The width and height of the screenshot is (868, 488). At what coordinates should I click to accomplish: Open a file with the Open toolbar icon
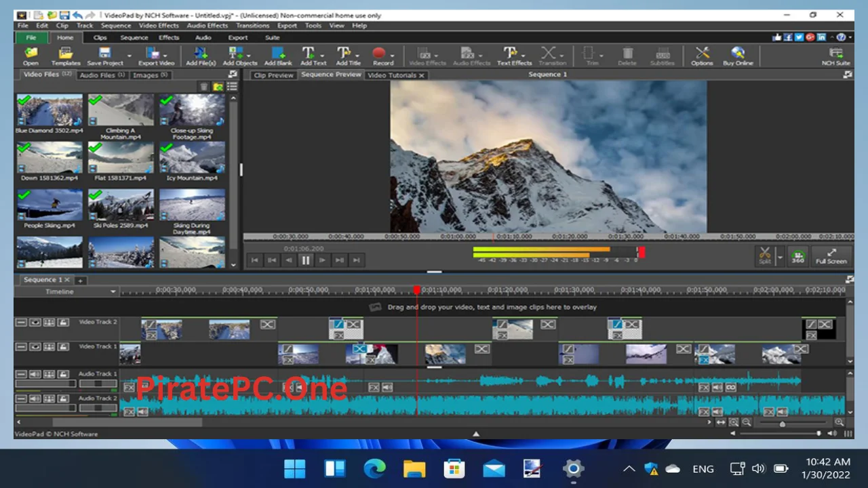[31, 56]
